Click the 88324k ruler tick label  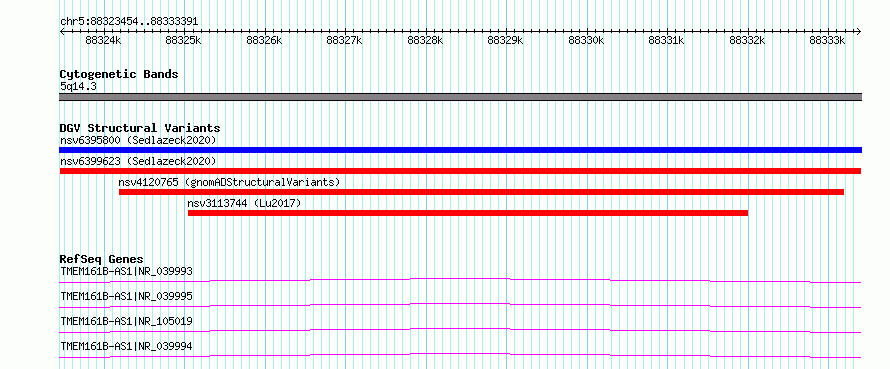103,40
